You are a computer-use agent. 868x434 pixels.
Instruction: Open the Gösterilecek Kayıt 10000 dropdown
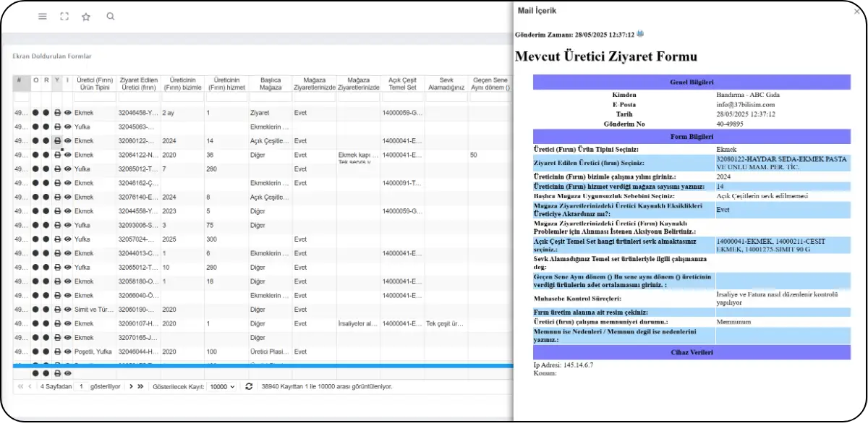pyautogui.click(x=222, y=387)
